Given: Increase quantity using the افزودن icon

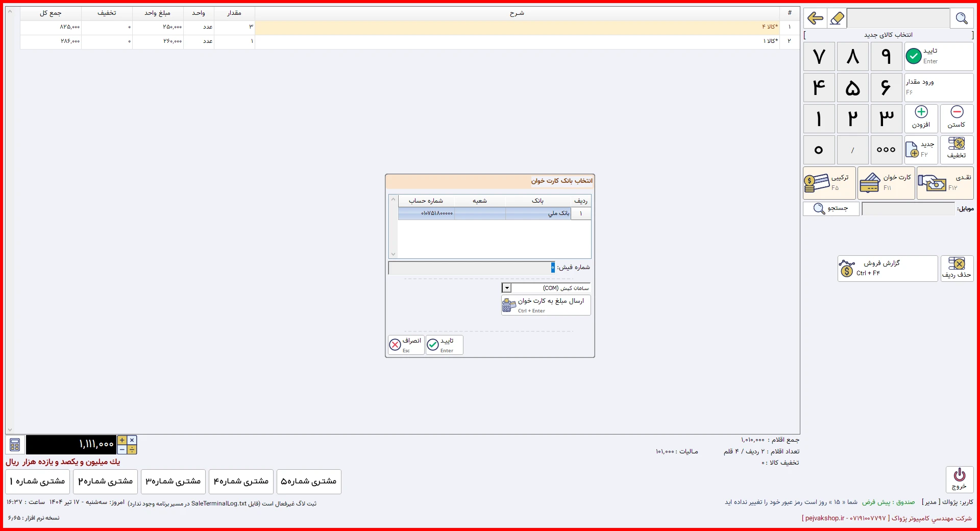Looking at the screenshot, I should tap(921, 118).
